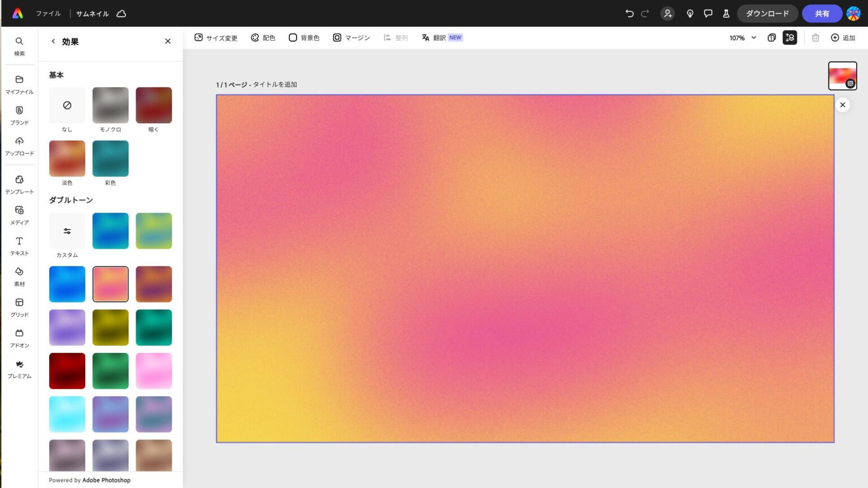Viewport: 868px width, 488px height.
Task: Open the comments icon in the top bar
Action: pyautogui.click(x=708, y=14)
